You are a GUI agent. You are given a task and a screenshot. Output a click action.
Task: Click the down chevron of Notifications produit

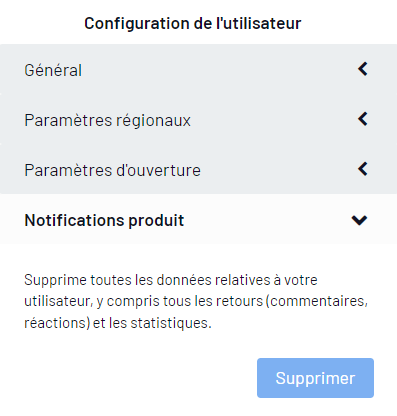pos(359,220)
